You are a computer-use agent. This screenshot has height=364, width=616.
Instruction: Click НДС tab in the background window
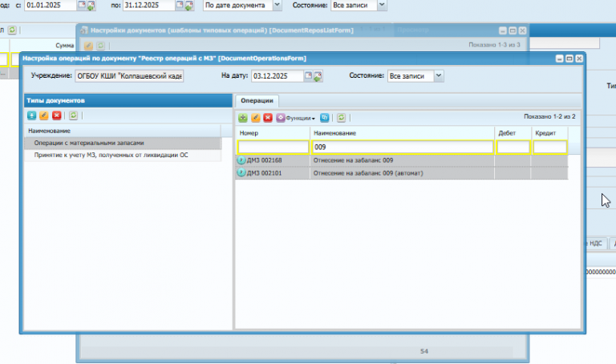[x=596, y=244]
